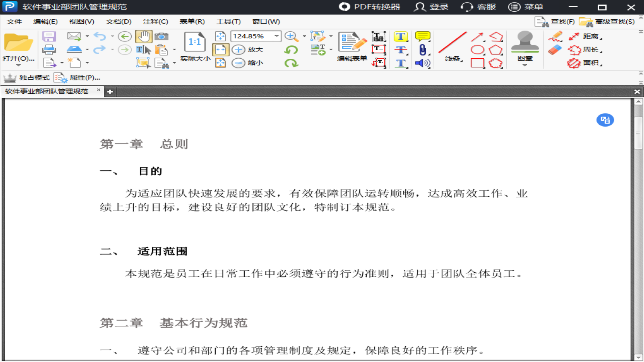Insert a sticky note comment
This screenshot has height=362, width=644.
click(x=423, y=36)
